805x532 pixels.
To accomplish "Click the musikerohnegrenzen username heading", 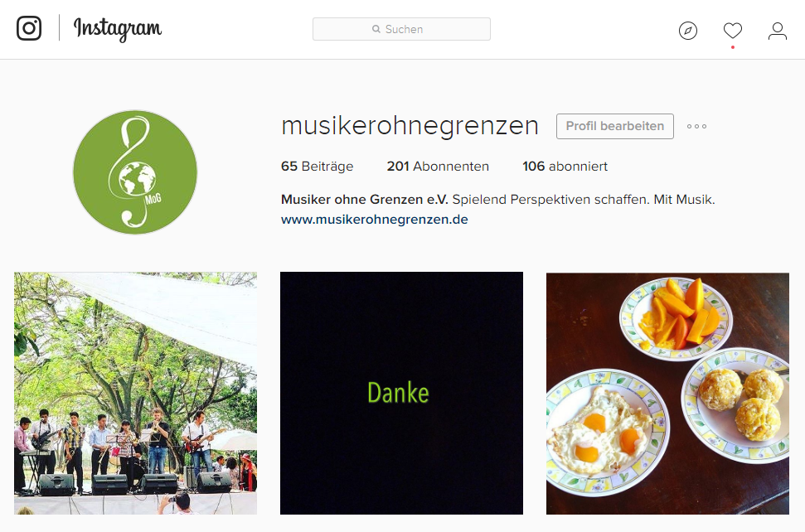I will (410, 126).
